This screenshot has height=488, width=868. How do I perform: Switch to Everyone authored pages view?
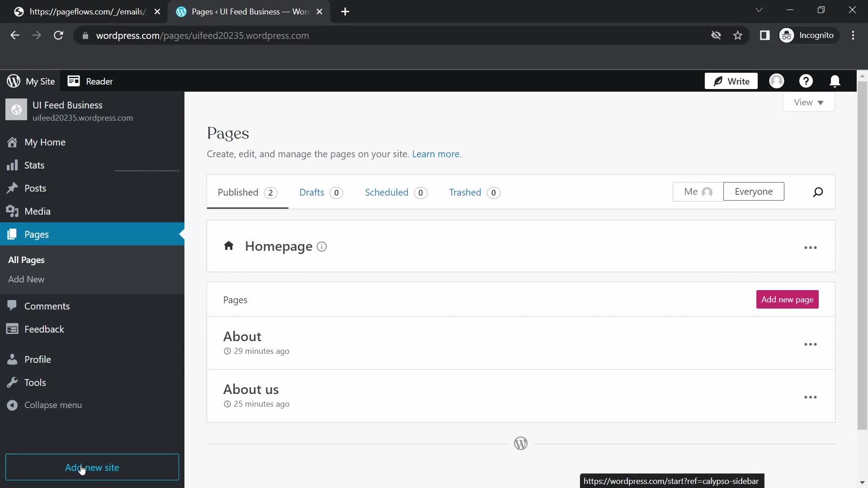coord(753,191)
